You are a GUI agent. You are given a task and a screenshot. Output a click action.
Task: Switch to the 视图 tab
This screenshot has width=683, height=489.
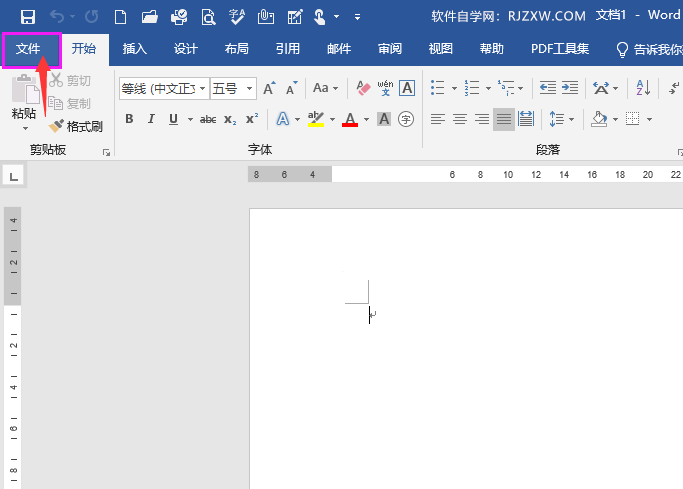[x=441, y=49]
